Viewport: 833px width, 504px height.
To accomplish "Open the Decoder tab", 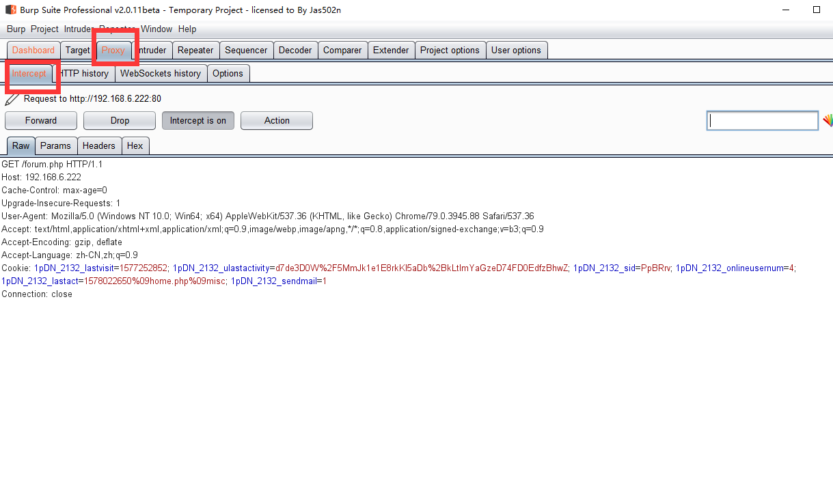I will pos(295,51).
